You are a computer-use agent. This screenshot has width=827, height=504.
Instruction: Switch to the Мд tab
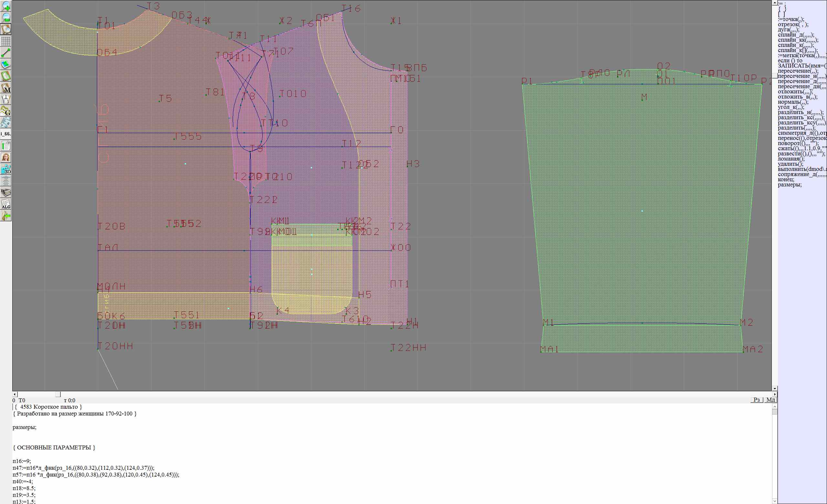(770, 400)
